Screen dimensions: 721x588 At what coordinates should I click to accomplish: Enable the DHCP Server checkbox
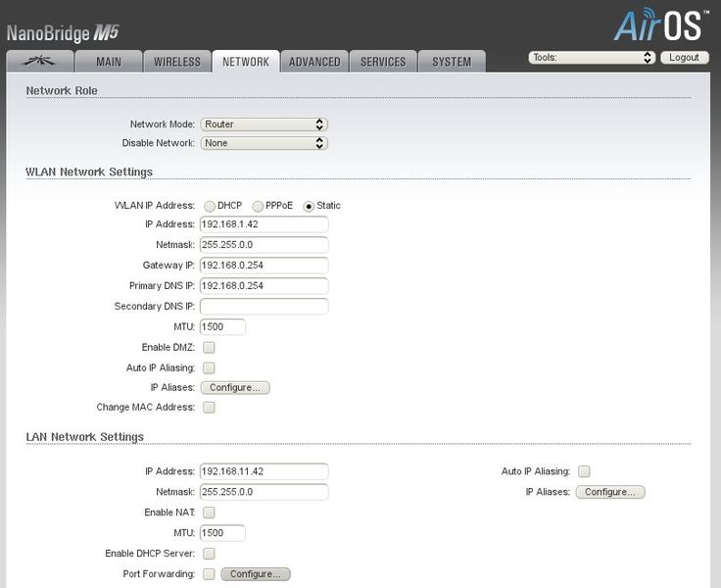pyautogui.click(x=209, y=554)
